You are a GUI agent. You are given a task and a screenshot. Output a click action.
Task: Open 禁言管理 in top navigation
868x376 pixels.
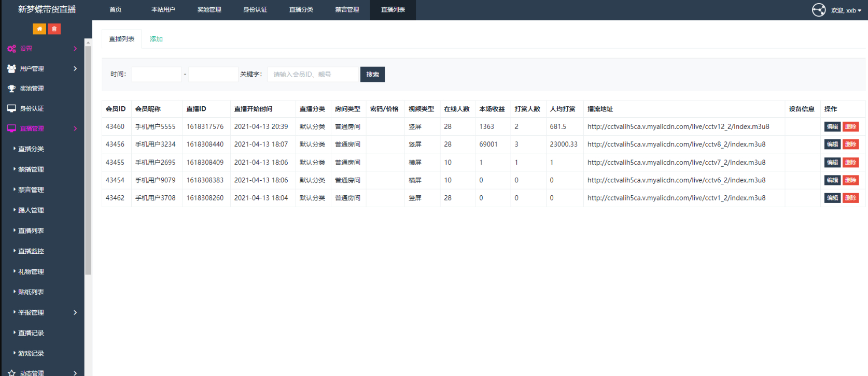coord(347,10)
